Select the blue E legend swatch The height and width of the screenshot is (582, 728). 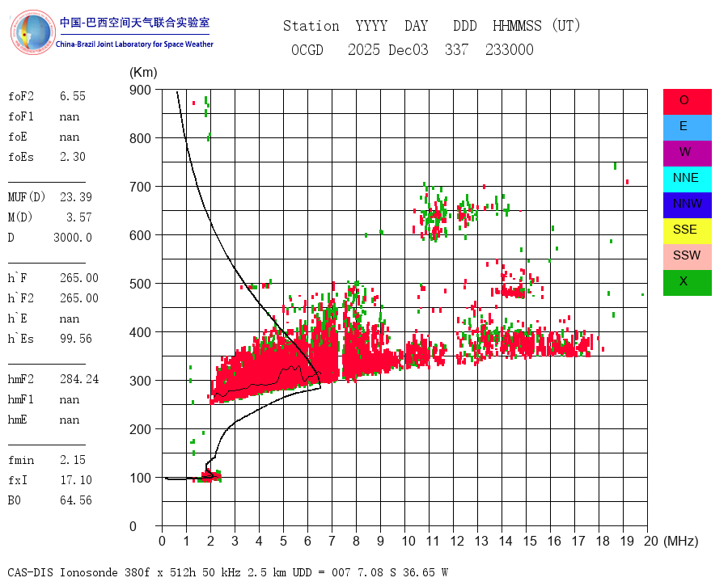[x=687, y=128]
